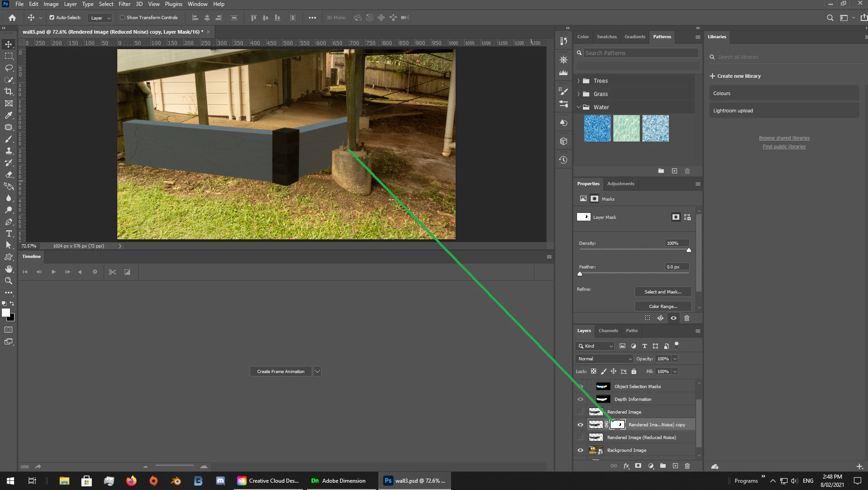Screen dimensions: 868x490
Task: Expand the Trees pattern folder
Action: click(x=578, y=81)
